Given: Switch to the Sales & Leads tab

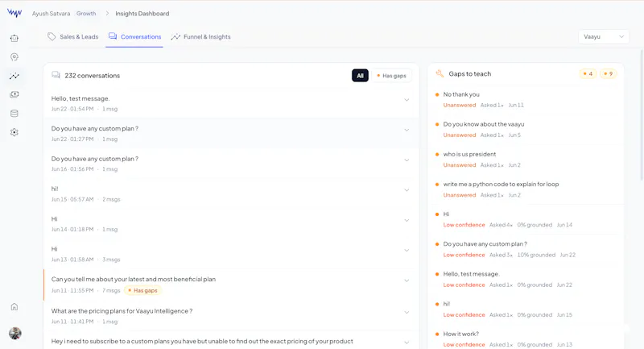Looking at the screenshot, I should click(x=73, y=36).
